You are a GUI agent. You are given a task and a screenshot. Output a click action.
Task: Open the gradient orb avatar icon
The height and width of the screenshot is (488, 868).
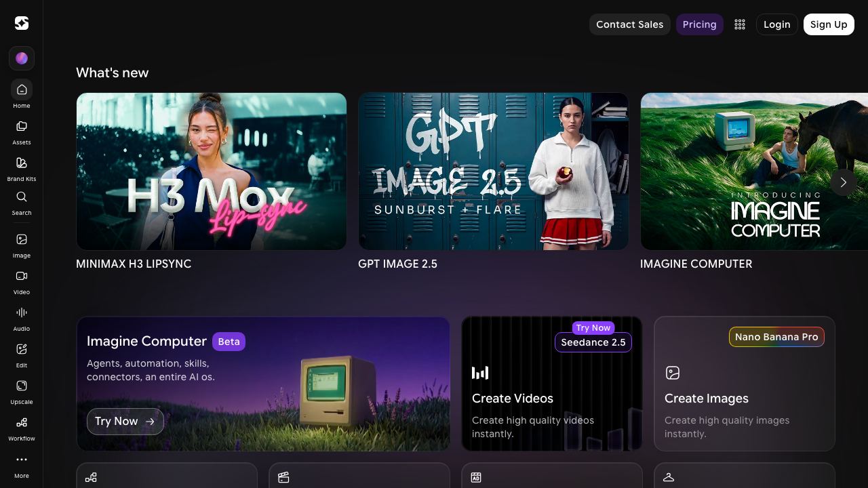[22, 58]
